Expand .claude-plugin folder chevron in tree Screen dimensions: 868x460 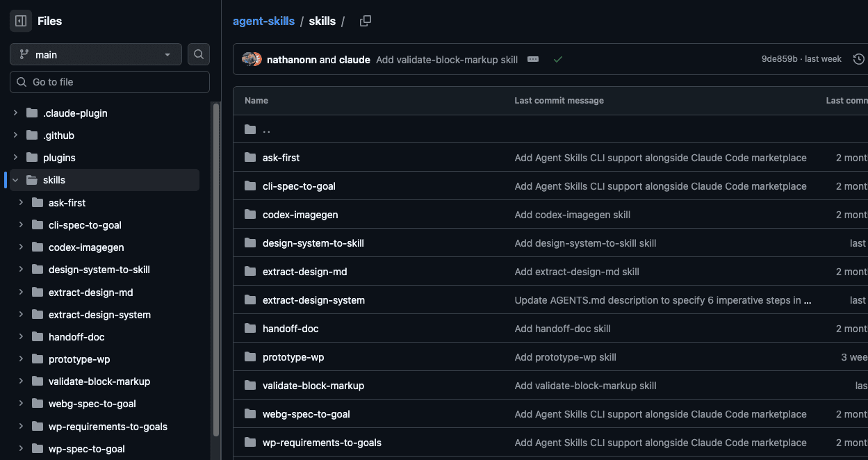click(15, 113)
